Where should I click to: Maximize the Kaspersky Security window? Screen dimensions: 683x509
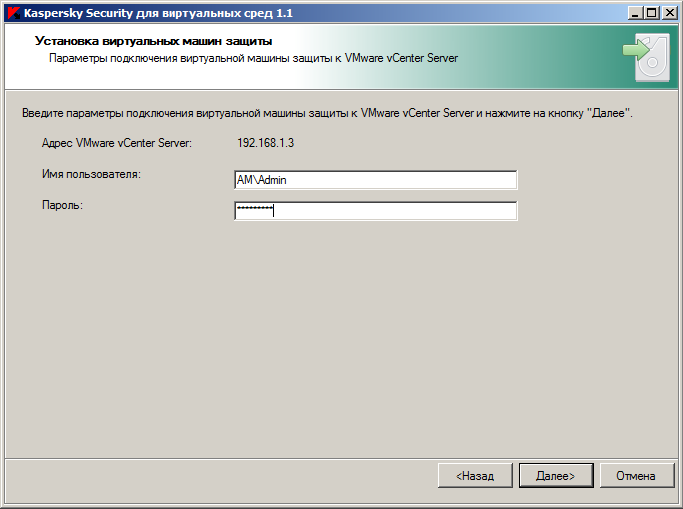point(652,13)
